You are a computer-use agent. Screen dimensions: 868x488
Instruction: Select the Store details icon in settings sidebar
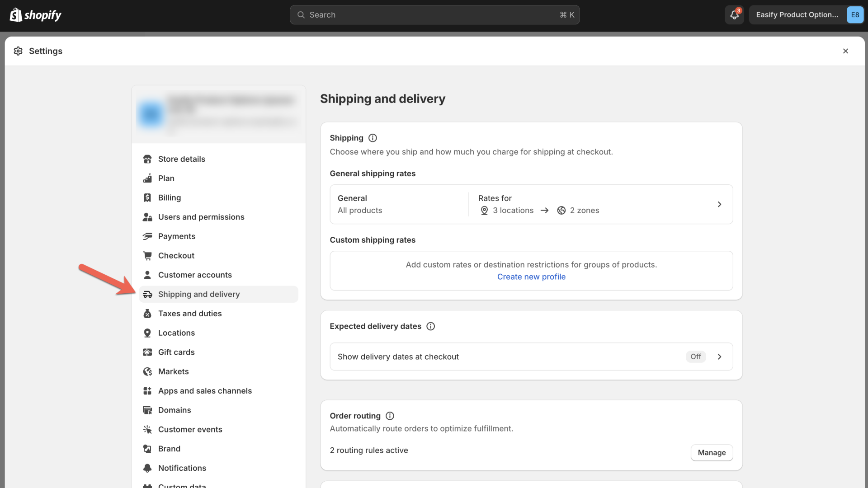coord(147,159)
